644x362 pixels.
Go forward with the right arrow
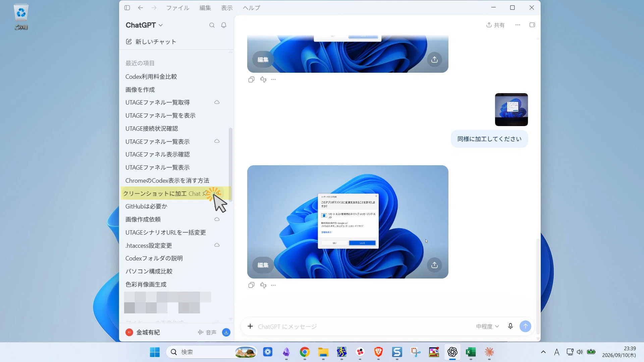click(x=154, y=8)
